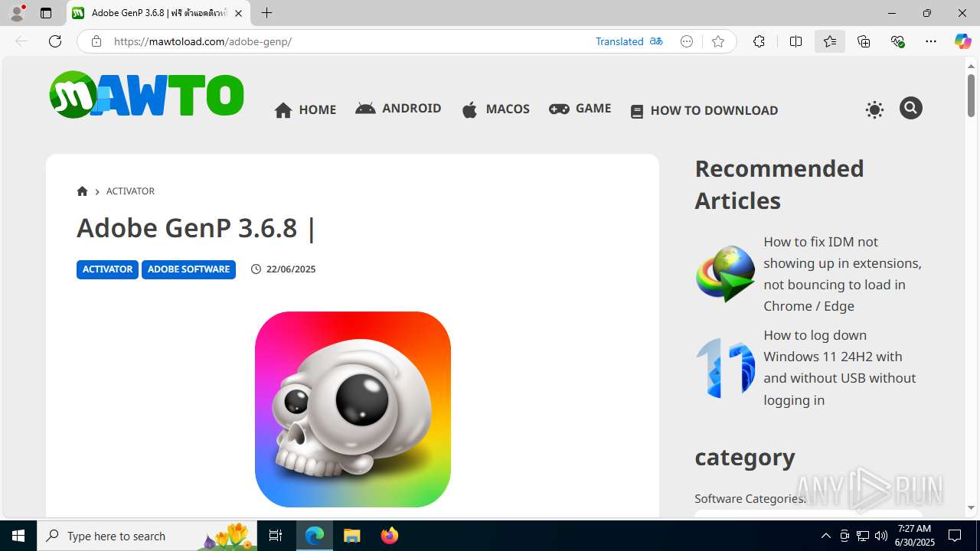The width and height of the screenshot is (980, 551).
Task: Open the volume control icon
Action: tap(881, 536)
